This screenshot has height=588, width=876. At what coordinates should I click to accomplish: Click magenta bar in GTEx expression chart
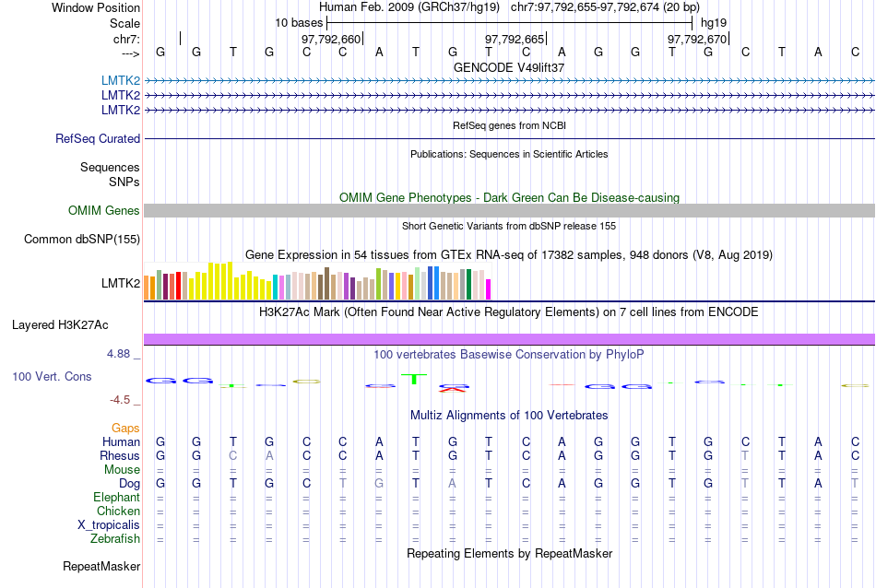(489, 289)
